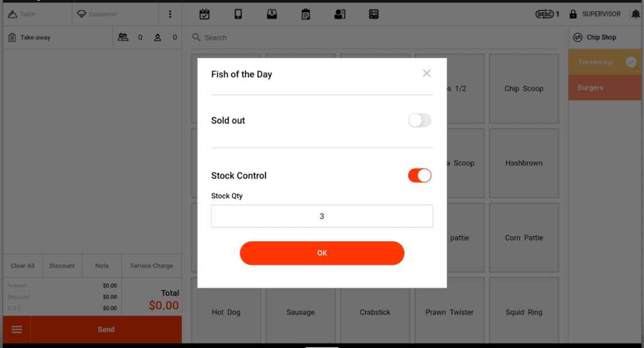Click the notification bell icon
644x348 pixels.
tap(636, 14)
